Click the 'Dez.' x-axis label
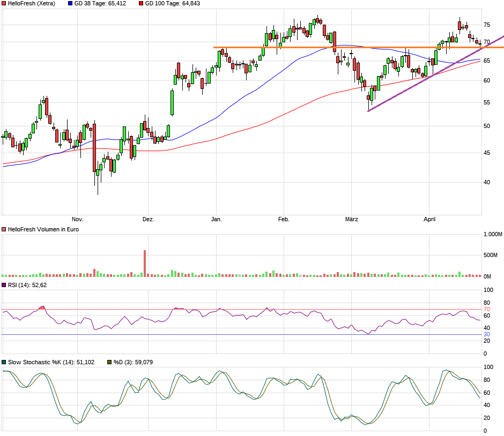Image resolution: width=504 pixels, height=436 pixels. [148, 219]
